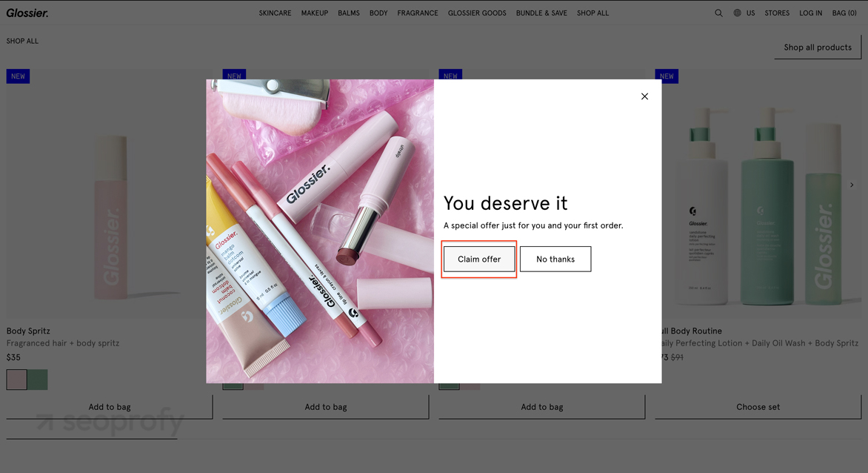Open the MAKEUP menu
Image resolution: width=868 pixels, height=473 pixels.
(315, 13)
